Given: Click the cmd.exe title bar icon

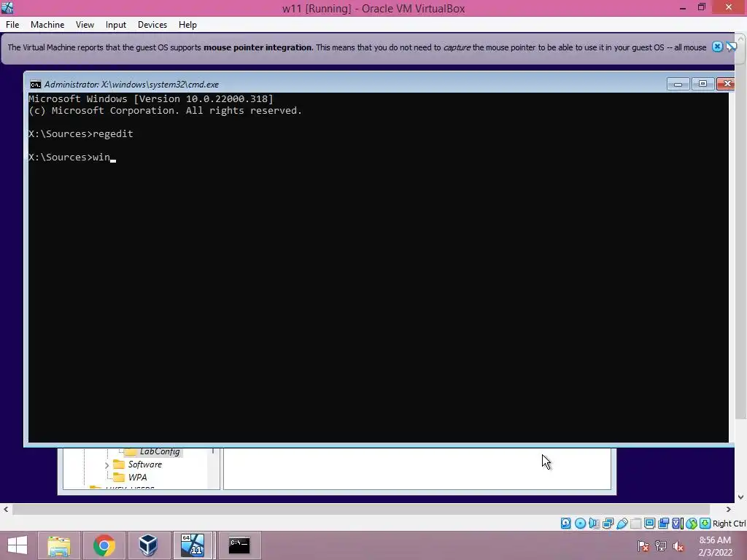Looking at the screenshot, I should [x=35, y=85].
